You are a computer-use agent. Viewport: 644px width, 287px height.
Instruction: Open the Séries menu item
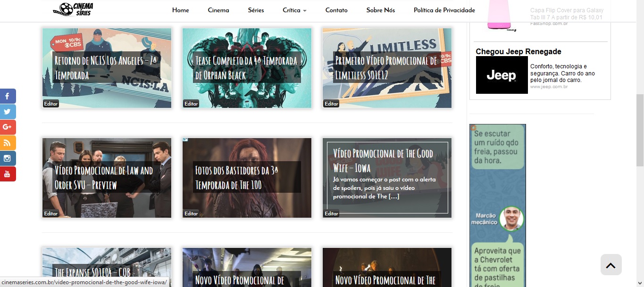[x=256, y=10]
